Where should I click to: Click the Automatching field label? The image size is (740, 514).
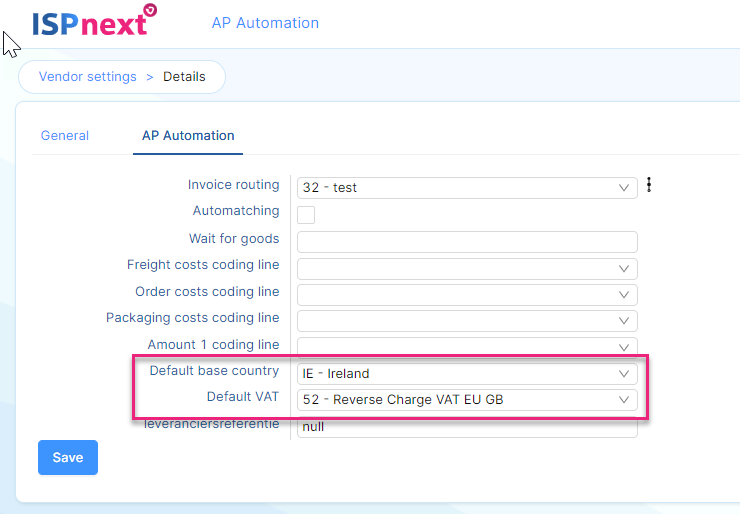click(236, 211)
